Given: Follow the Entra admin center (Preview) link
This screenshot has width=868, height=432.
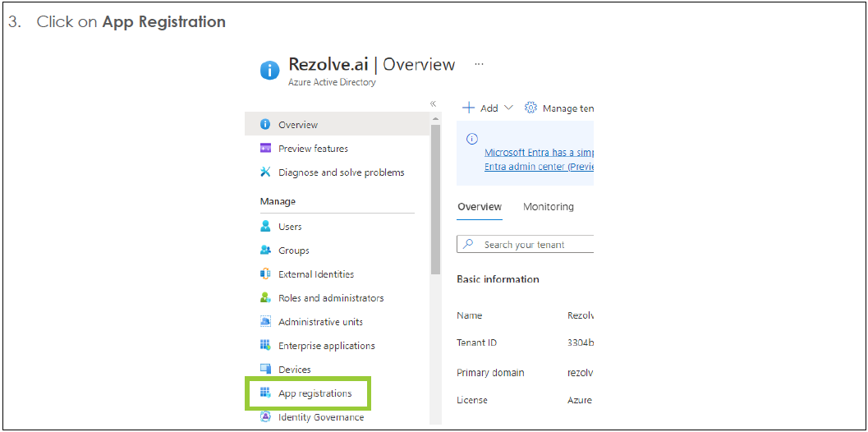Looking at the screenshot, I should click(539, 167).
